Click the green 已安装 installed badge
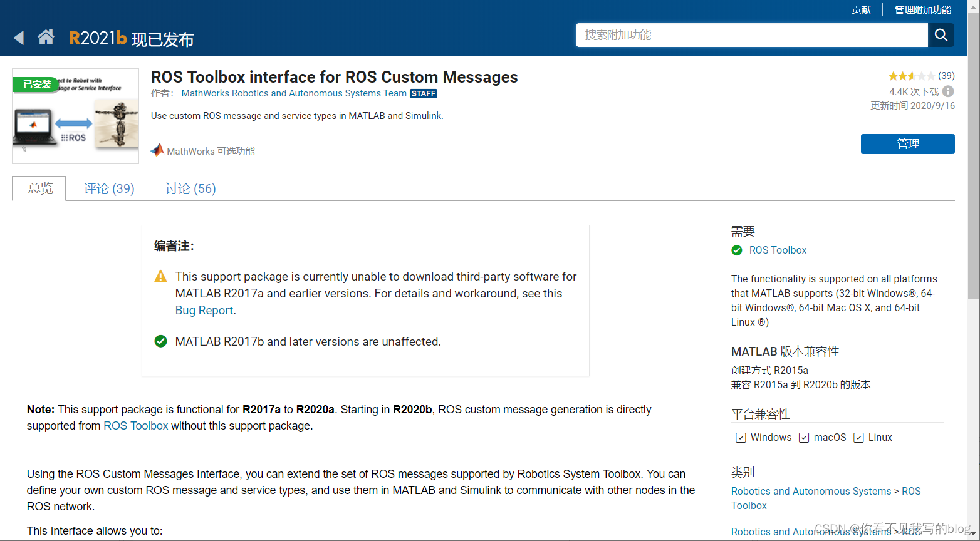Image resolution: width=980 pixels, height=541 pixels. 36,85
